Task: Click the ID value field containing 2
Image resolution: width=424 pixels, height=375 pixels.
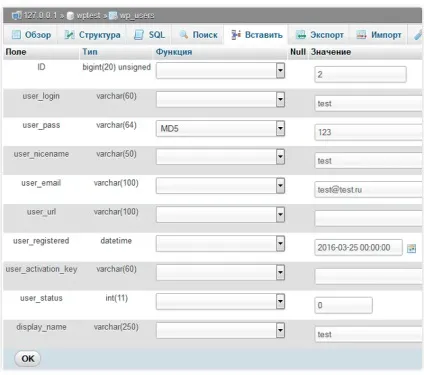Action: (360, 74)
